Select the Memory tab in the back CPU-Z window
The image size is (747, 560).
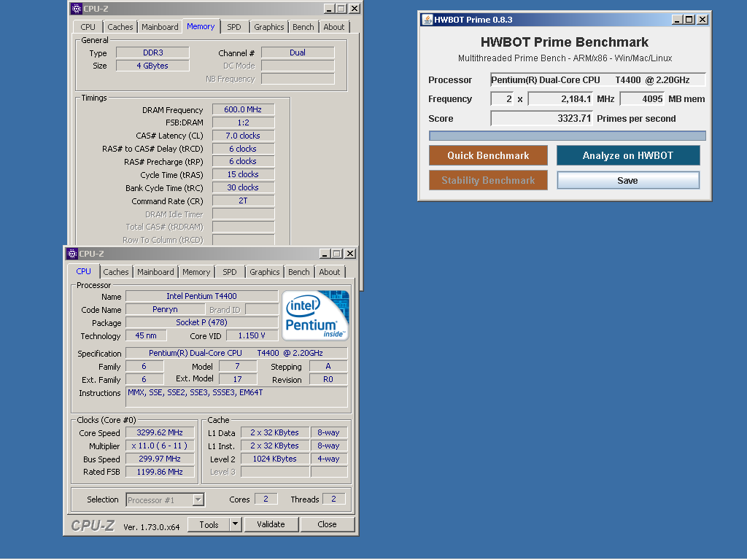coord(201,26)
